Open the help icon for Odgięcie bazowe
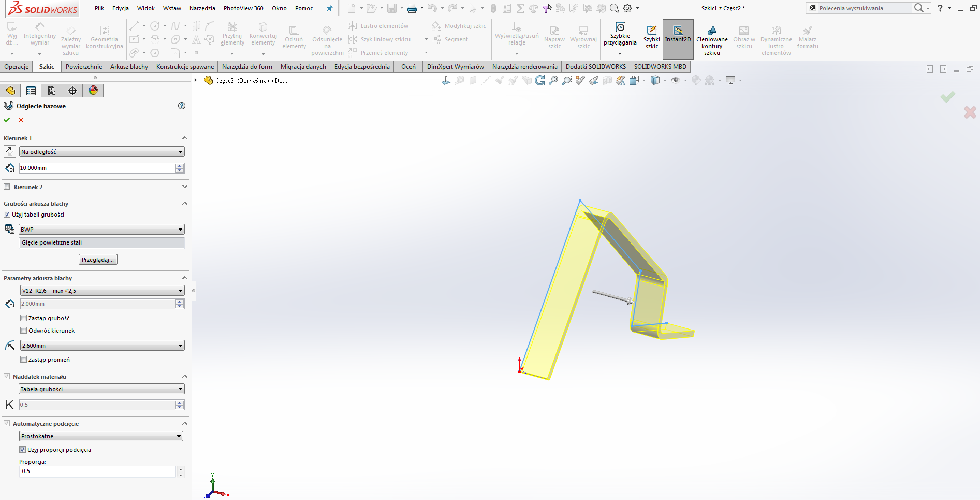Image resolution: width=980 pixels, height=500 pixels. click(x=181, y=106)
